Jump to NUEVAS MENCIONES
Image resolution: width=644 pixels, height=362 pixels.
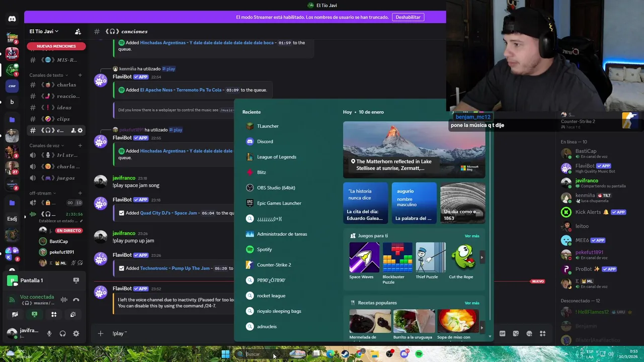(56, 46)
